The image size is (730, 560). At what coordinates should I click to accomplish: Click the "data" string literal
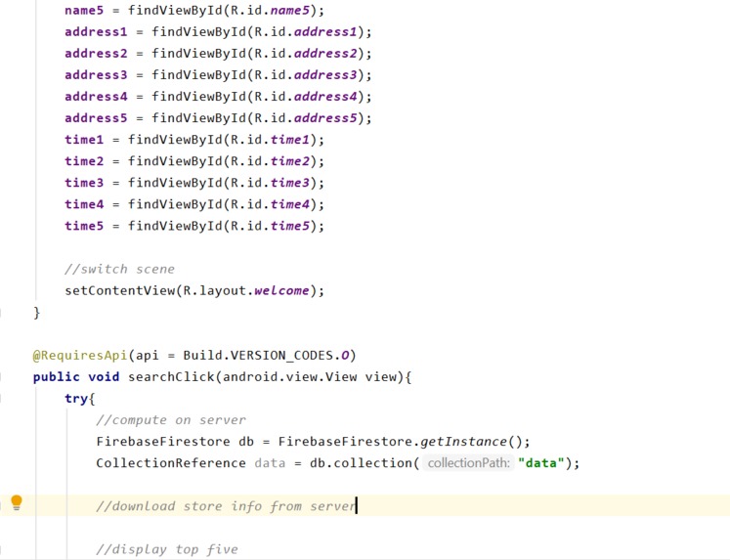click(x=541, y=463)
